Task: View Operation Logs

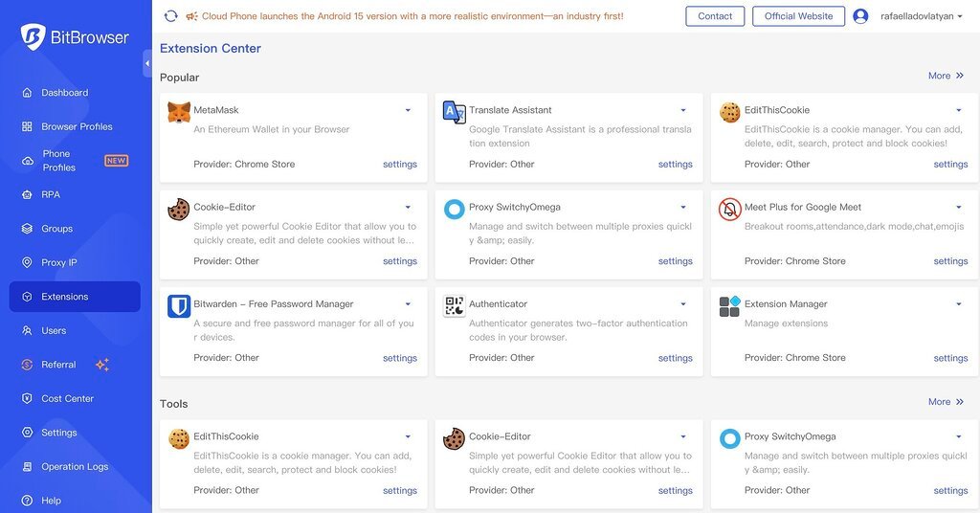Action: 75,467
